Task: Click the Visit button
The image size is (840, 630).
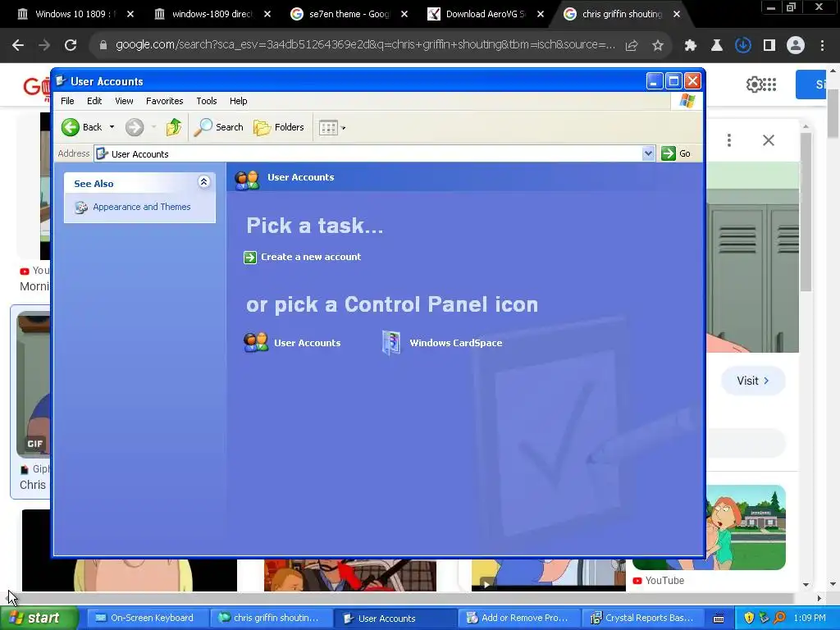Action: coord(753,381)
